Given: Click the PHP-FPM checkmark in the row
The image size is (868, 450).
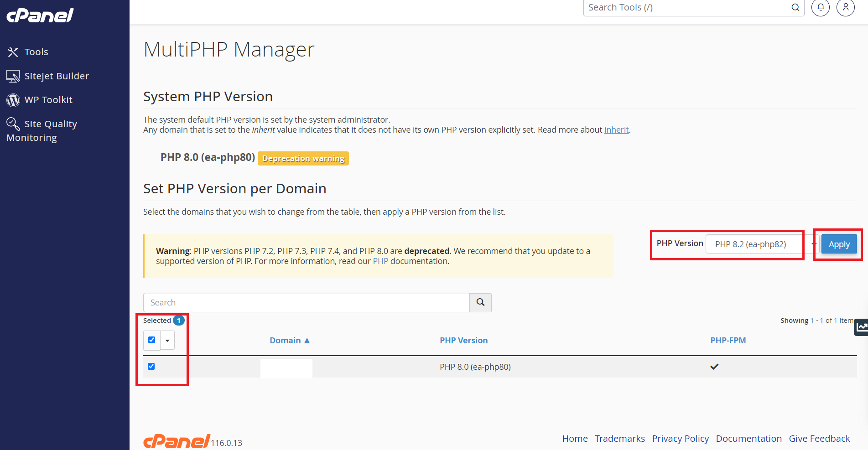Looking at the screenshot, I should click(714, 367).
